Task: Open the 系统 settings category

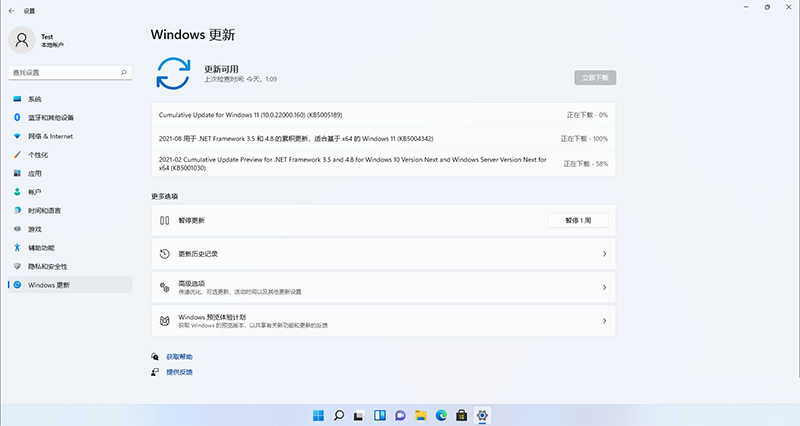Action: (x=70, y=99)
